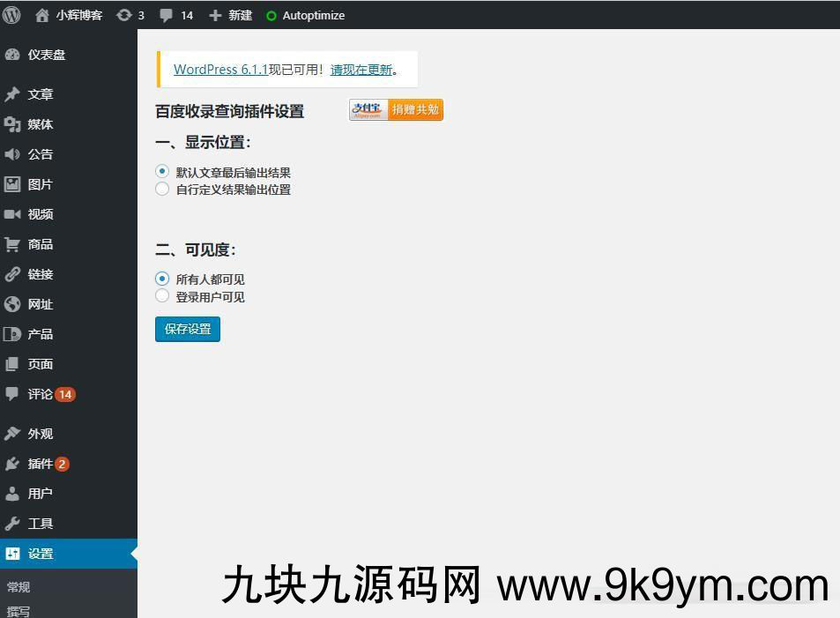The height and width of the screenshot is (618, 840).
Task: Click the WordPress logo icon
Action: tap(11, 15)
